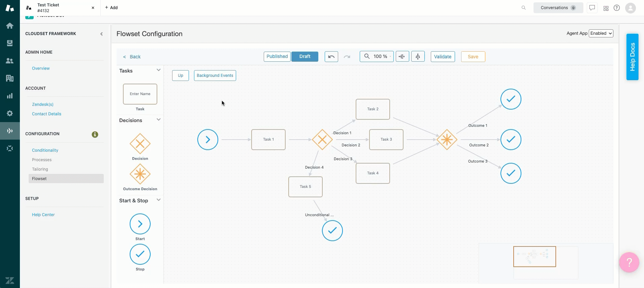The image size is (644, 288).
Task: Close the Test Ticket #4132 tab
Action: [x=93, y=8]
